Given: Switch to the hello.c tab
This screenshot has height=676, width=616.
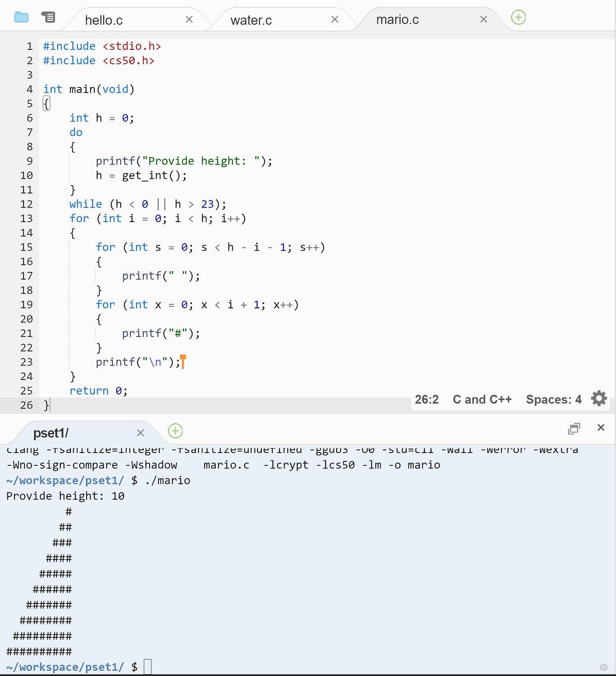Looking at the screenshot, I should [104, 20].
